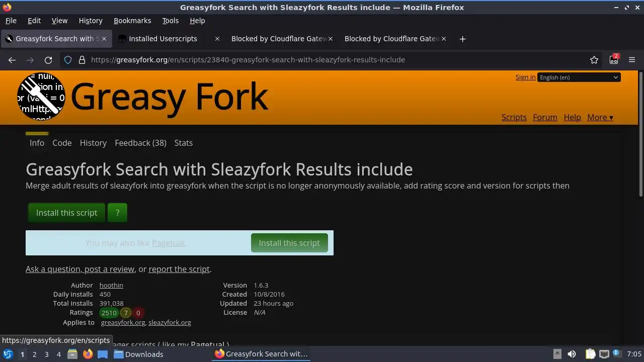Open the sleazyfork.org applies-to link

coord(170,322)
